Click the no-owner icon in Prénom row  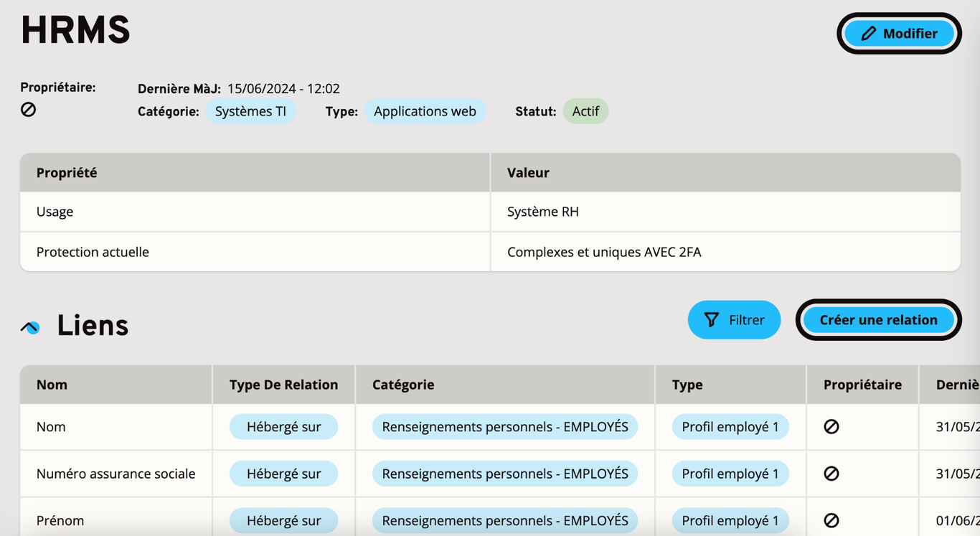click(x=831, y=520)
